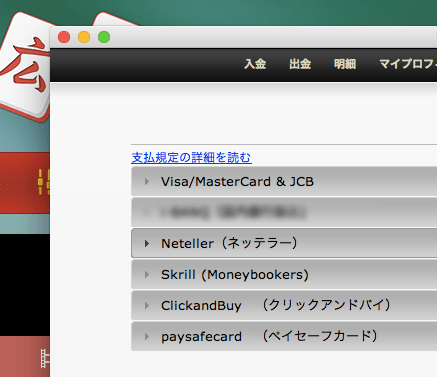437x377 pixels.
Task: Close the window with the red button
Action: point(64,37)
